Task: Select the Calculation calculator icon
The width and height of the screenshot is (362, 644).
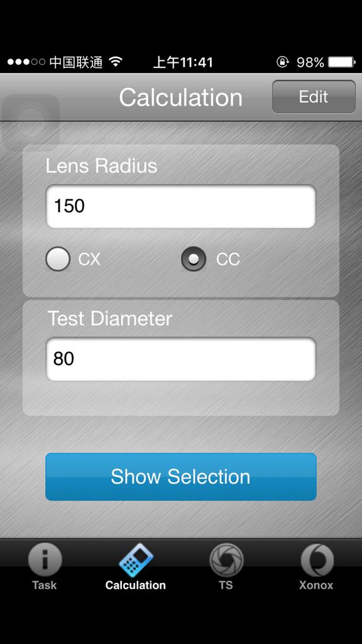Action: point(136,560)
